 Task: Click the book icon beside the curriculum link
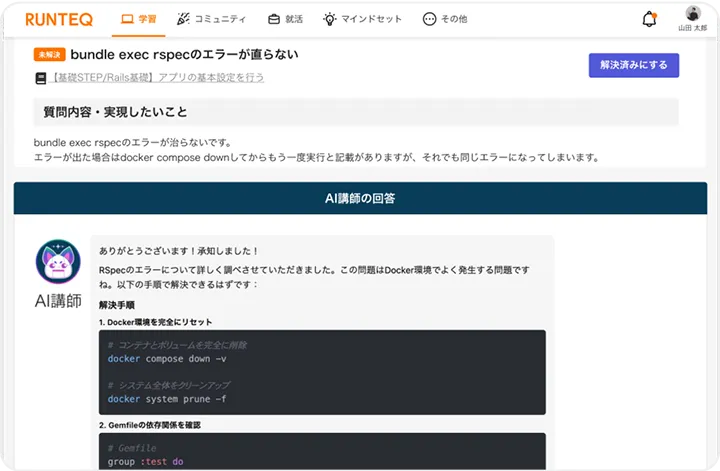coord(41,77)
